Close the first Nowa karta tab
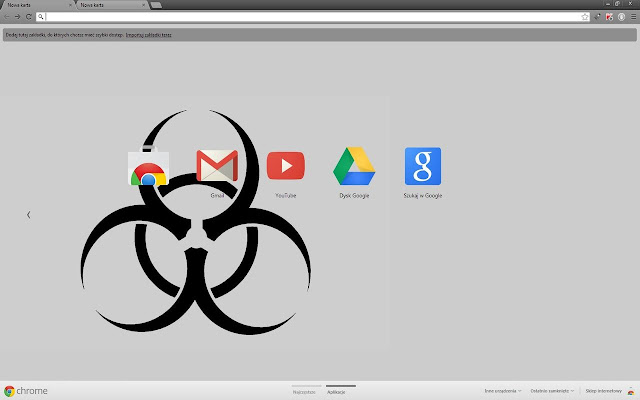Screen dimensions: 640x400 pos(70,5)
